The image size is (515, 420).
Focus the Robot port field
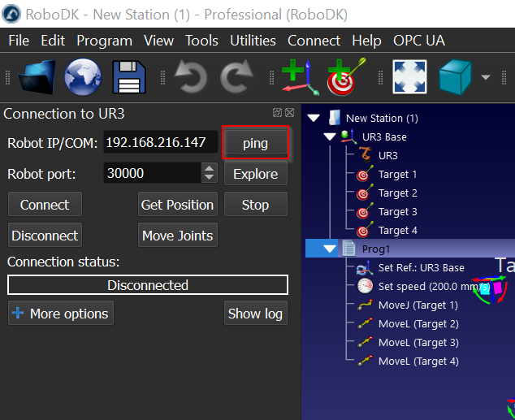click(152, 173)
